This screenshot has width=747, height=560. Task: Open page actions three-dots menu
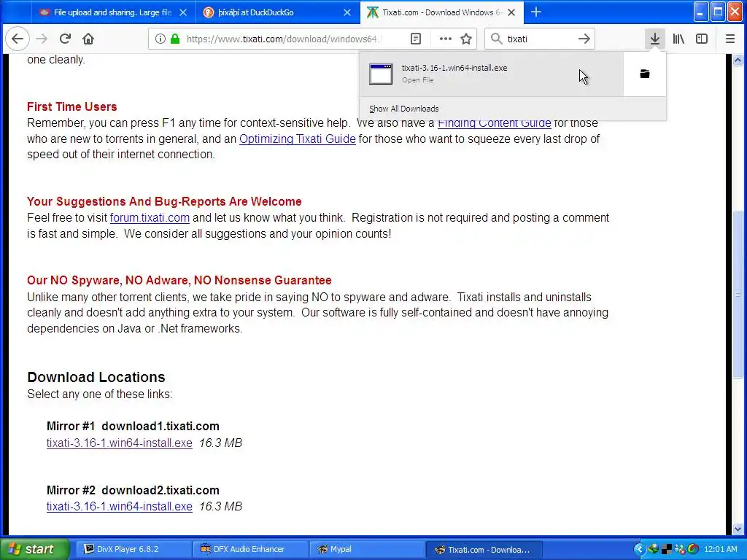pos(446,39)
